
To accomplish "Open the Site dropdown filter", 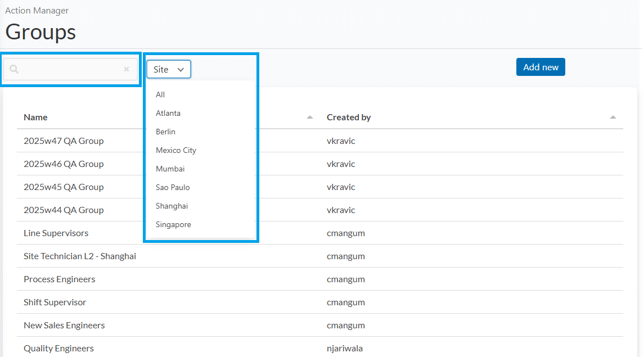I will (x=169, y=69).
